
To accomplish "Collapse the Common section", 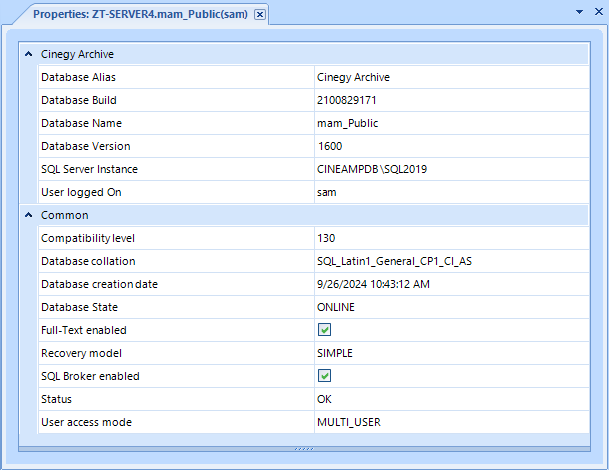I will tap(28, 215).
